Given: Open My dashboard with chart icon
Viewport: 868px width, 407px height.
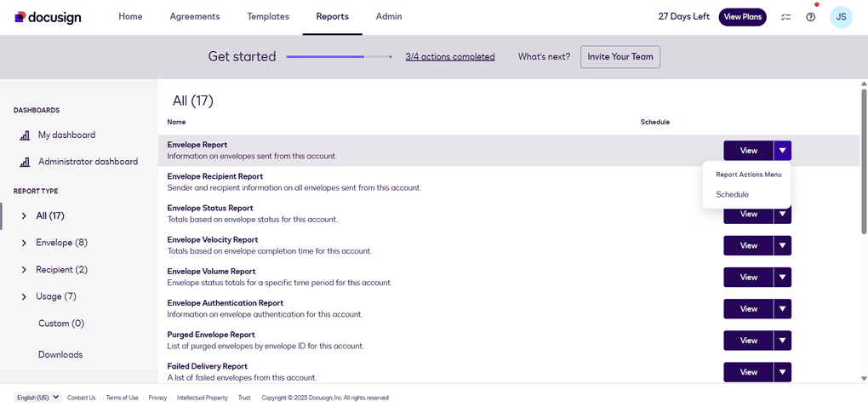Looking at the screenshot, I should [x=66, y=135].
